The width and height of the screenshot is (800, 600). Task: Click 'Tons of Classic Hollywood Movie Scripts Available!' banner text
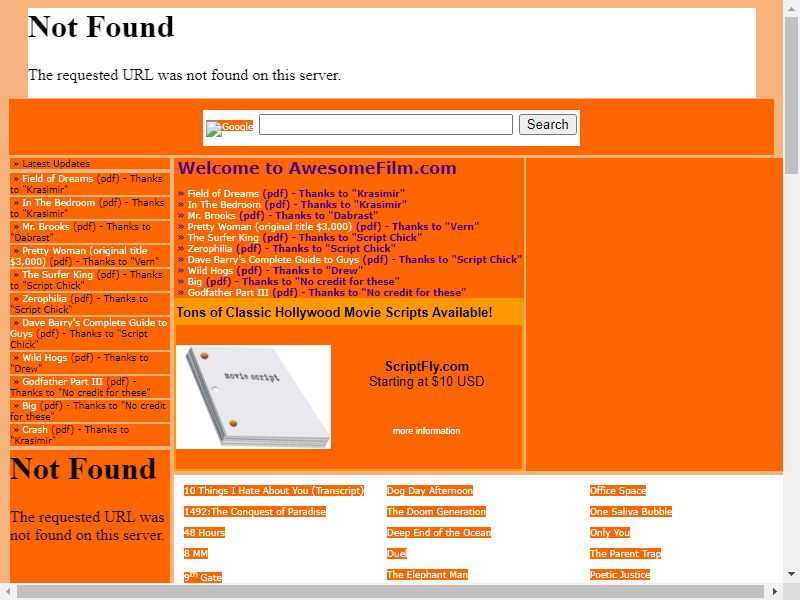tap(334, 312)
